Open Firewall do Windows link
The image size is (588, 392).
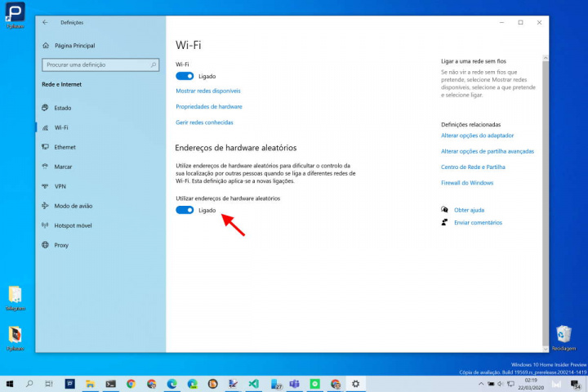pos(467,183)
